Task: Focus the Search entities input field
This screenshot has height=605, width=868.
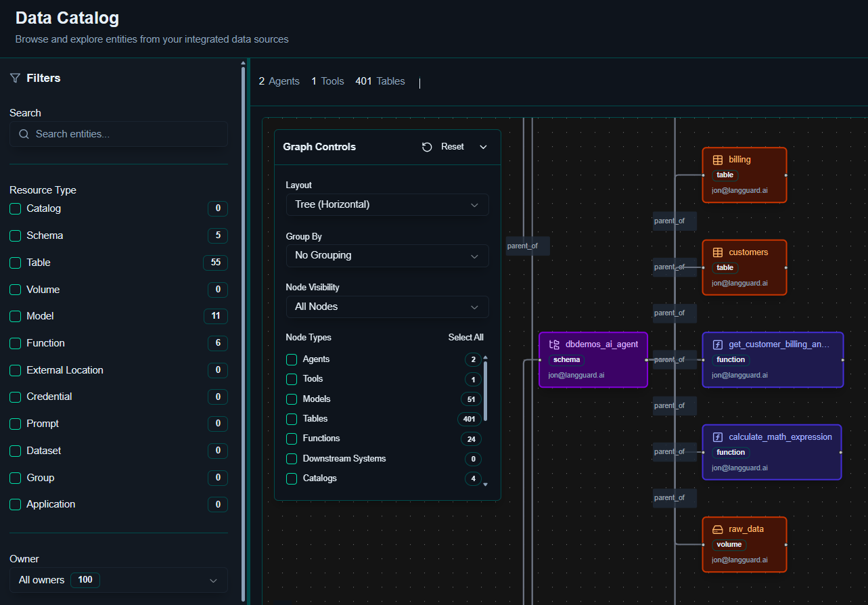Action: [x=118, y=134]
